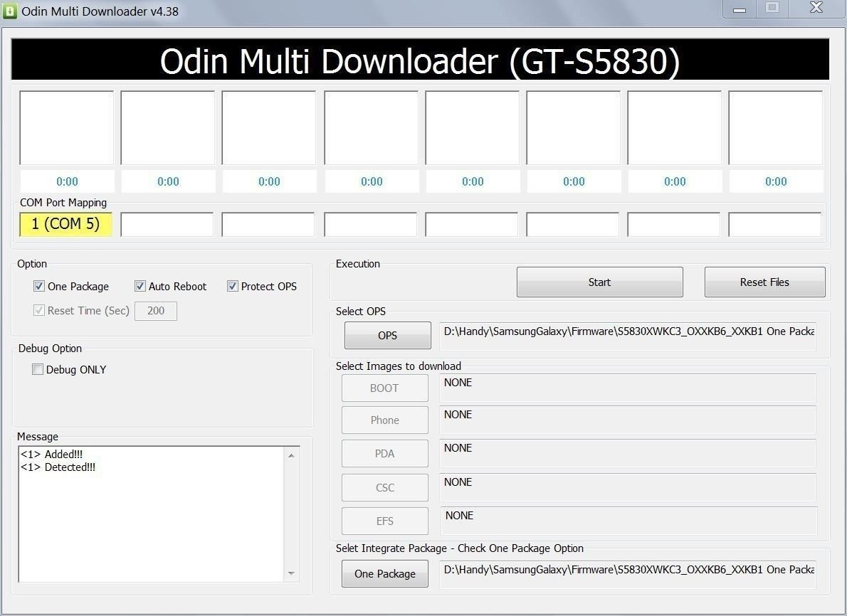The height and width of the screenshot is (616, 847).
Task: Click the progress box above 1 (COM 5)
Action: (66, 128)
